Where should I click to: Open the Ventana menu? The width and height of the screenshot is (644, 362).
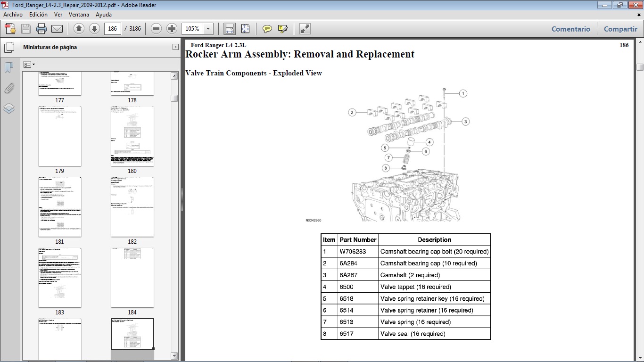79,15
